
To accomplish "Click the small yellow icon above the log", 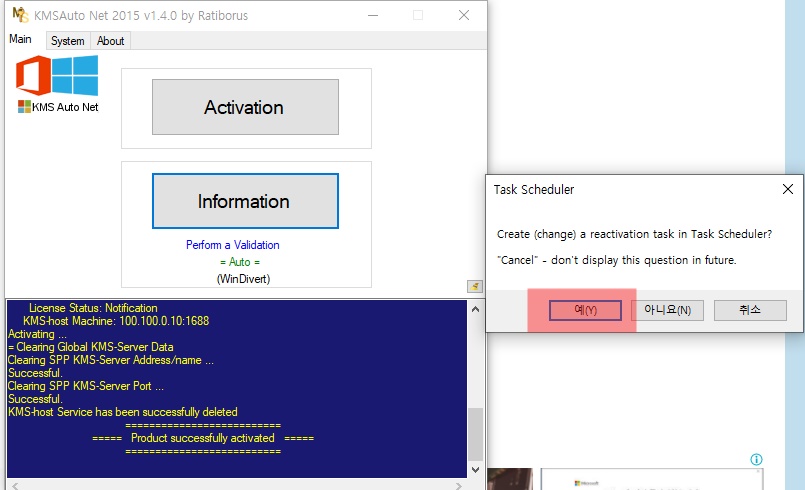I will [475, 287].
